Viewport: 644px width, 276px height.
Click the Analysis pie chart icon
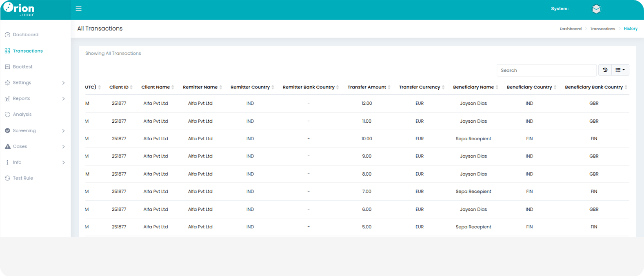point(7,115)
